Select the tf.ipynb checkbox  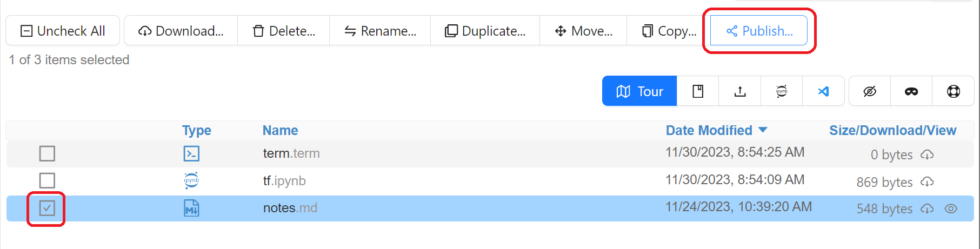pos(47,181)
